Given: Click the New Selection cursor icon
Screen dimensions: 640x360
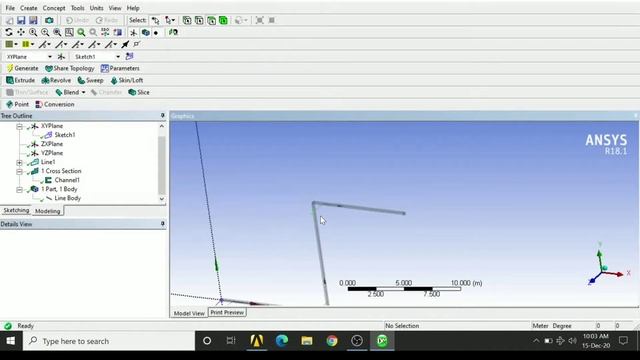Looking at the screenshot, I should [156, 20].
